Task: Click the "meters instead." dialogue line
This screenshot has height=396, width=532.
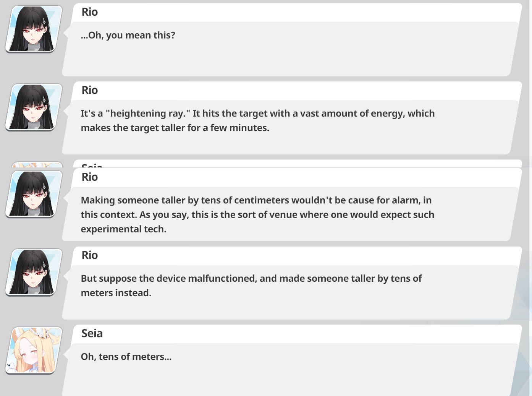Action: [116, 293]
